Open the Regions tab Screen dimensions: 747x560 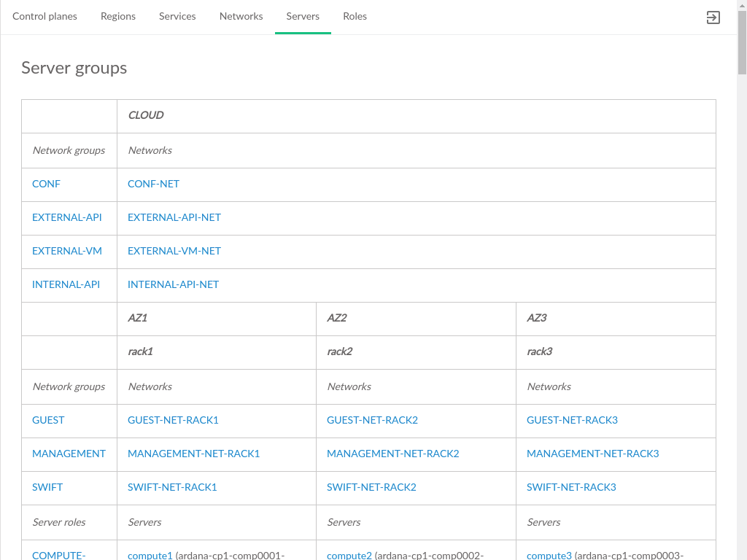tap(118, 16)
